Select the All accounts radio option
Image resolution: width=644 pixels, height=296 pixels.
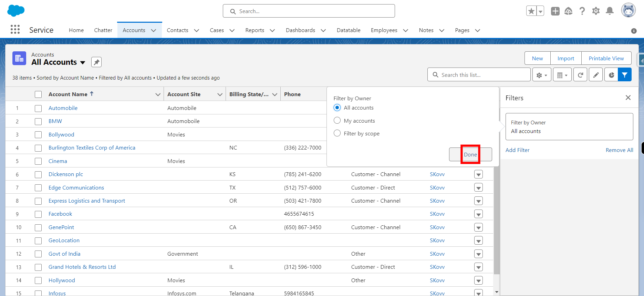coord(337,108)
